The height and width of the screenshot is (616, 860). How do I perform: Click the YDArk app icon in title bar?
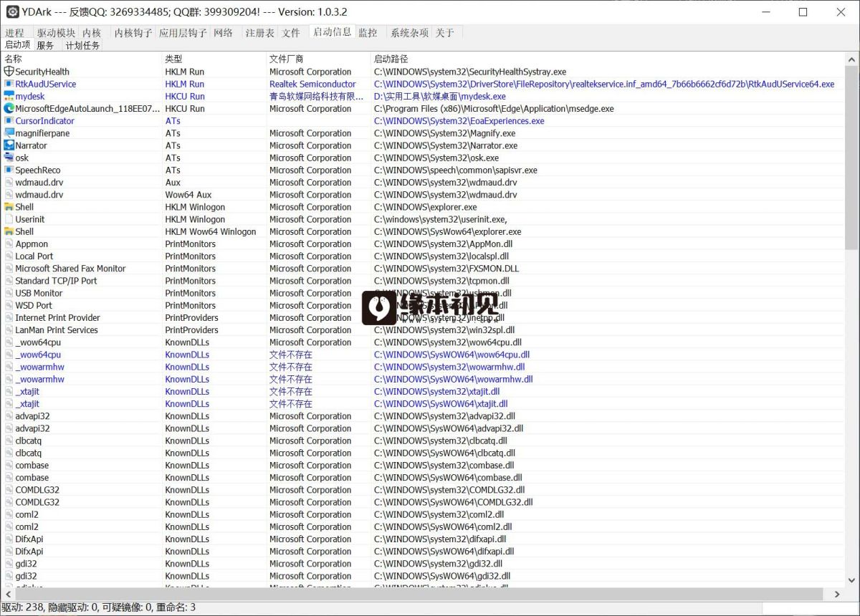click(12, 11)
